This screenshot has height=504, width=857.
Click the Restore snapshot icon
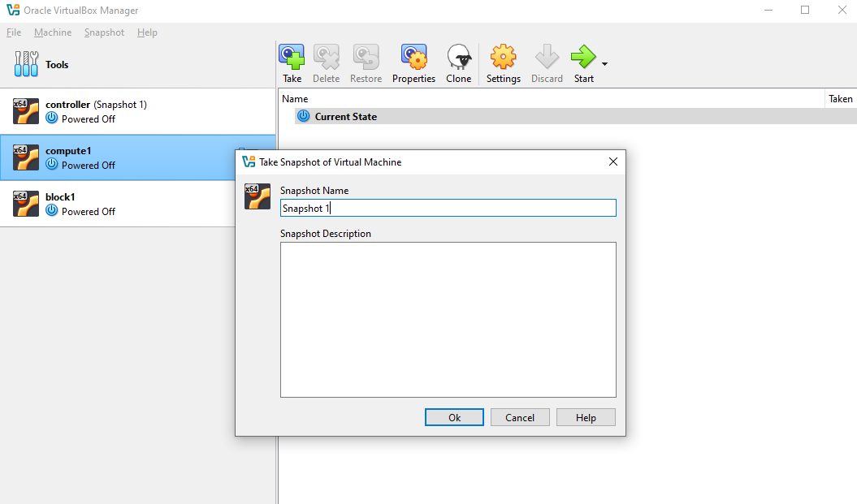click(x=366, y=58)
